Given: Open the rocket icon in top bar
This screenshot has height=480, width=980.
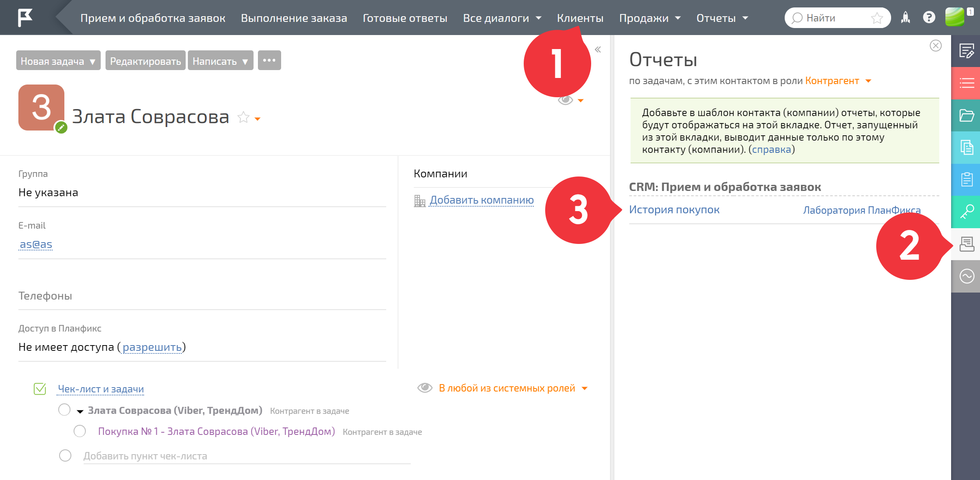Looking at the screenshot, I should point(906,18).
